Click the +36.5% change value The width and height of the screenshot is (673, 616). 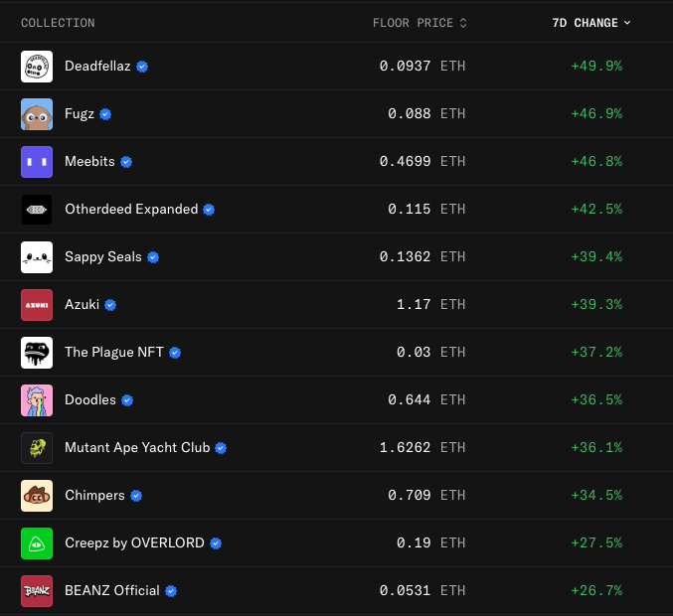coord(596,399)
